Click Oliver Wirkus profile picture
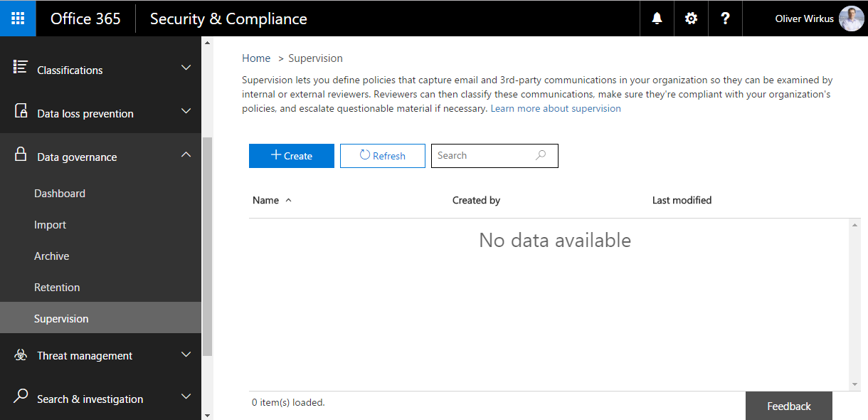 (x=852, y=19)
